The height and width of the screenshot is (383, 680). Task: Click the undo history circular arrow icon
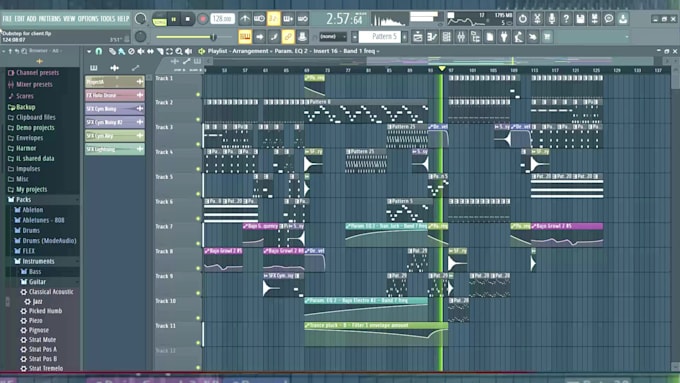tap(523, 19)
